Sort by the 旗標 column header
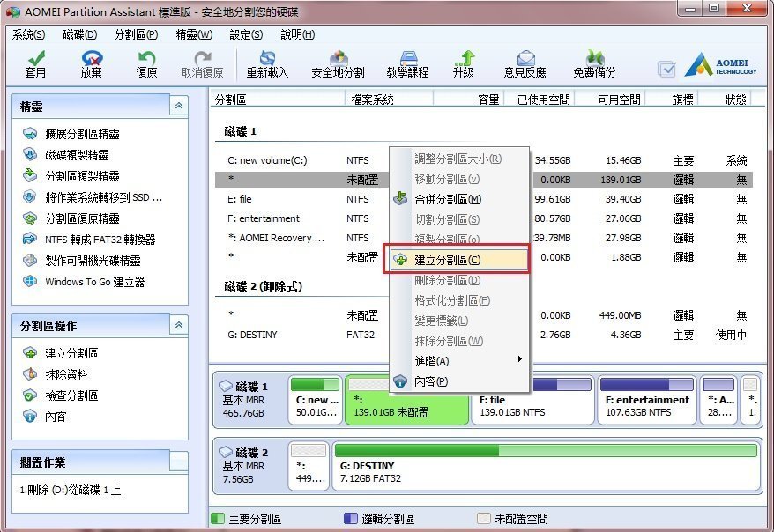This screenshot has height=532, width=774. (x=674, y=100)
